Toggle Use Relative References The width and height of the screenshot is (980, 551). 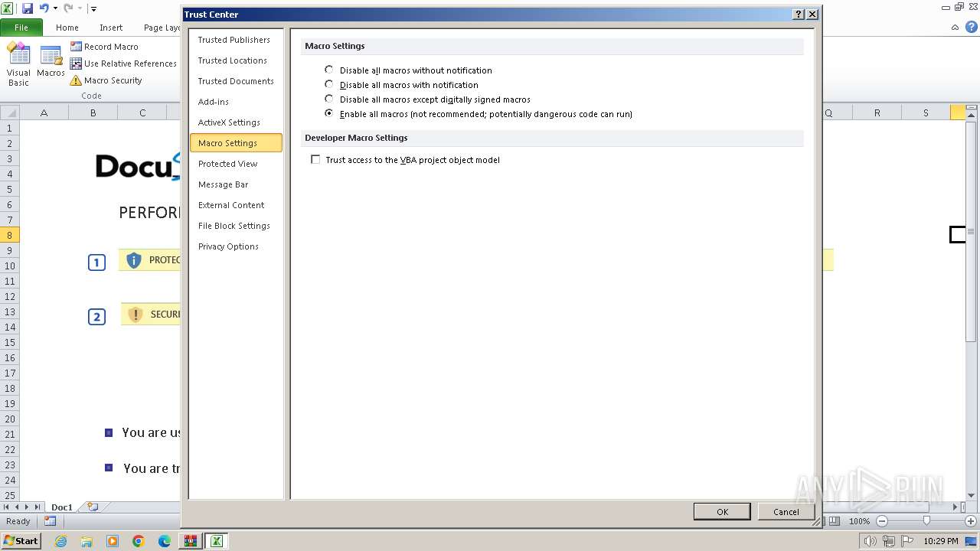(x=123, y=64)
